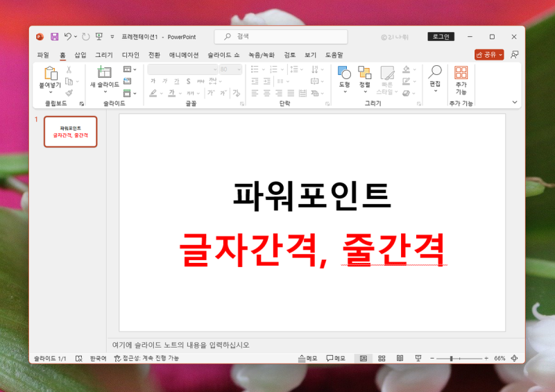Select the cut scissors icon

(69, 69)
